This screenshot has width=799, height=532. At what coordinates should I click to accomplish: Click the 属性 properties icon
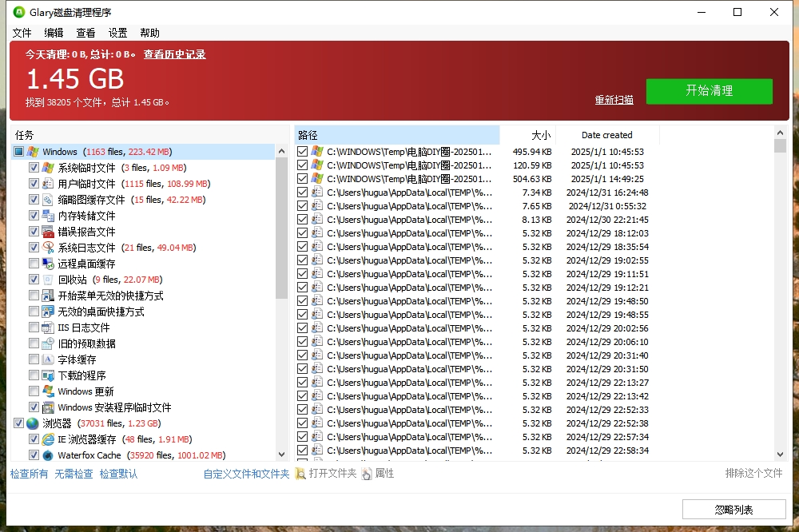(x=367, y=474)
